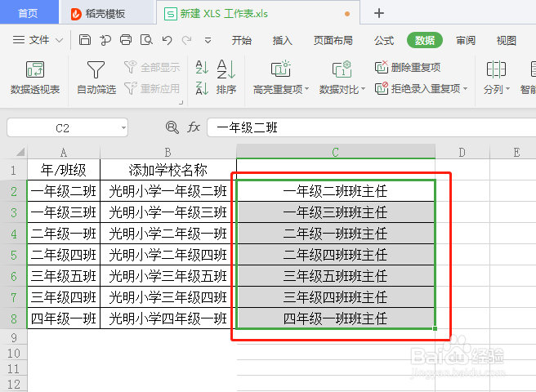The image size is (536, 392).
Task: Go to the 首页 tab
Action: tap(28, 13)
